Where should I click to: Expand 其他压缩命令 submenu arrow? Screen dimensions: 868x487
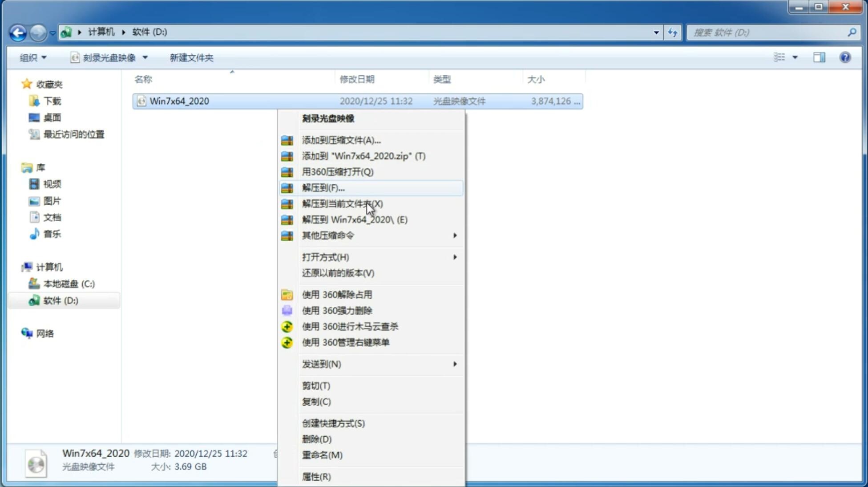pos(454,235)
